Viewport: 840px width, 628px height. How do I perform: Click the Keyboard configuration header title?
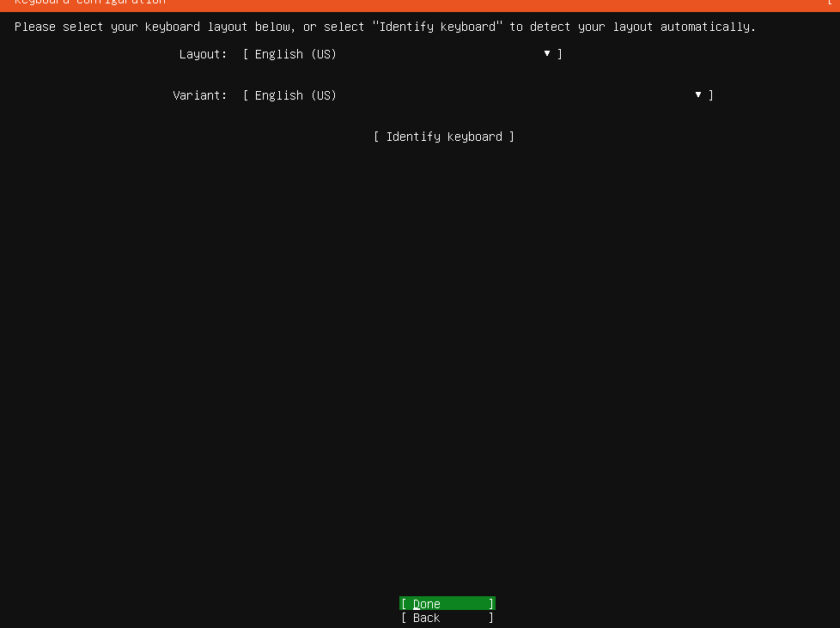click(x=89, y=3)
